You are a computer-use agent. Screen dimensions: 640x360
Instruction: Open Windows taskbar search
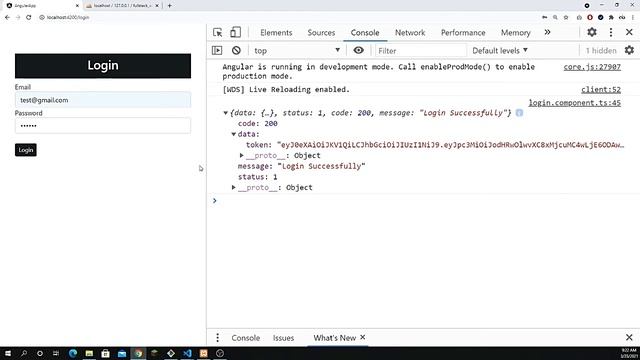[x=24, y=353]
